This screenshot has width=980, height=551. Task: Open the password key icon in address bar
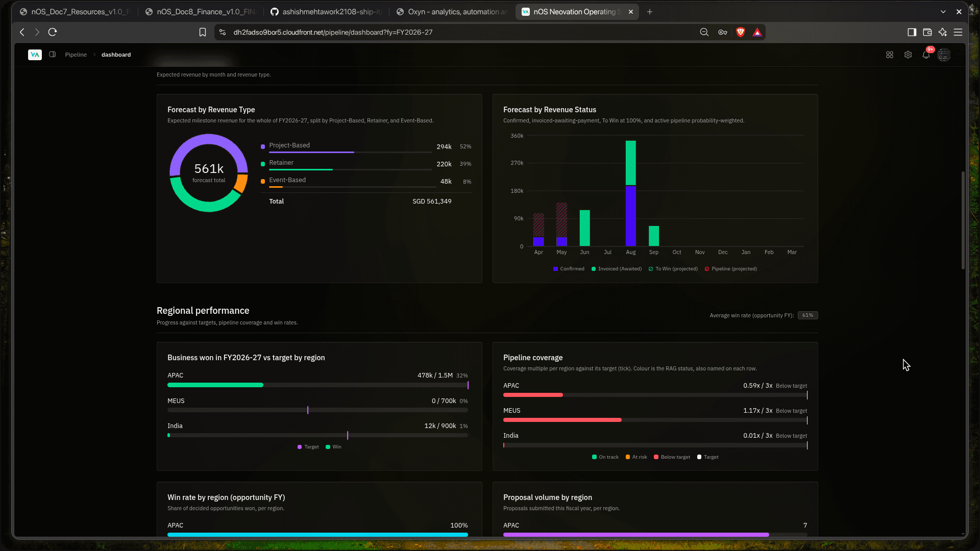point(723,32)
